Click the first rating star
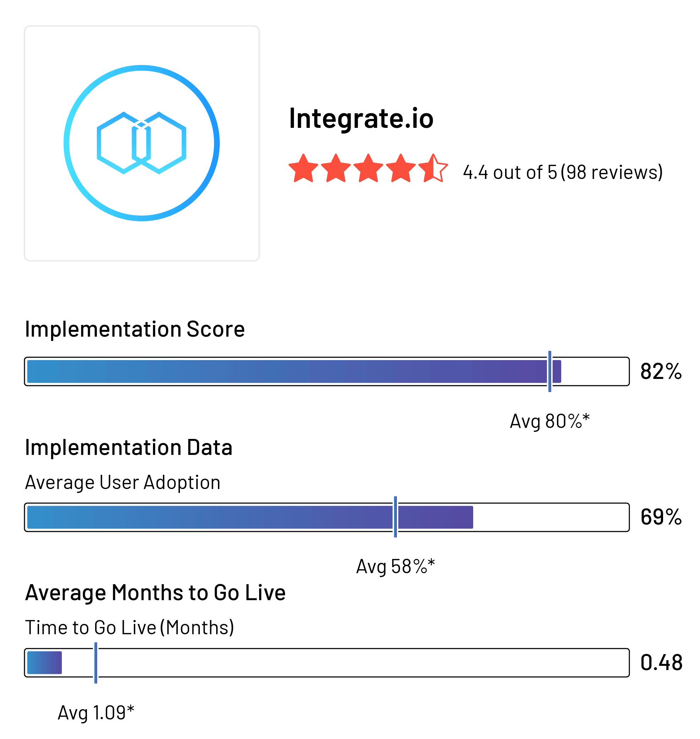 [x=303, y=169]
